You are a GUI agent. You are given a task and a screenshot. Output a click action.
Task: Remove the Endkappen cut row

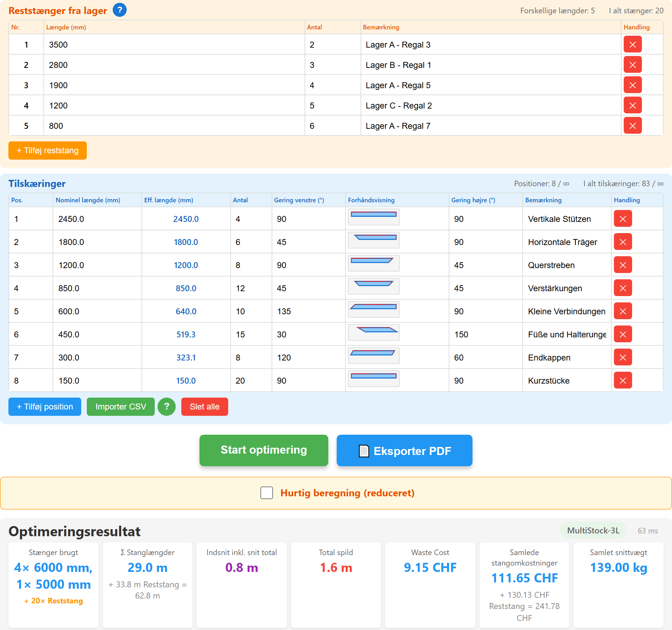point(623,357)
